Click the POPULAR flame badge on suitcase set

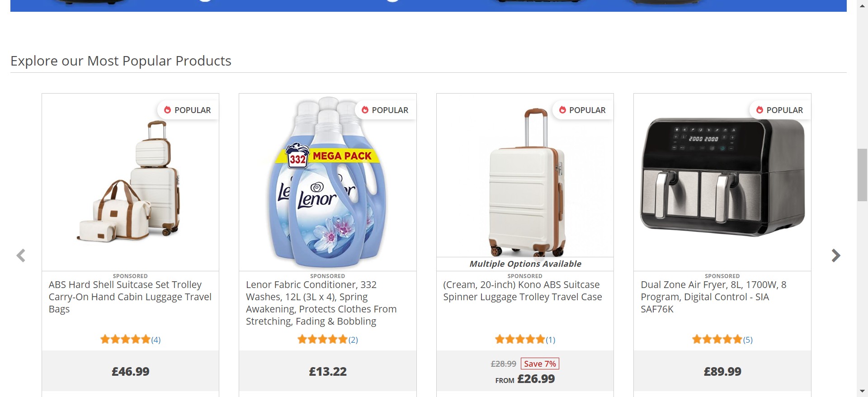(188, 110)
